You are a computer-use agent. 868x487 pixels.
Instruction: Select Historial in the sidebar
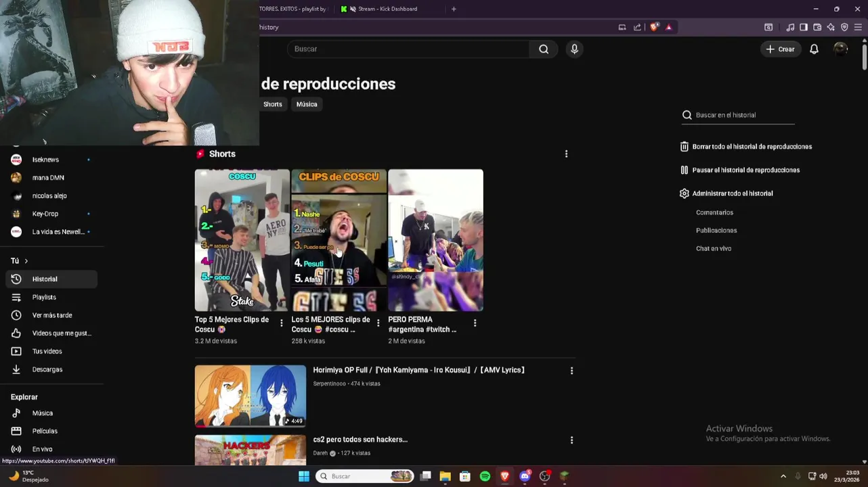click(x=51, y=279)
